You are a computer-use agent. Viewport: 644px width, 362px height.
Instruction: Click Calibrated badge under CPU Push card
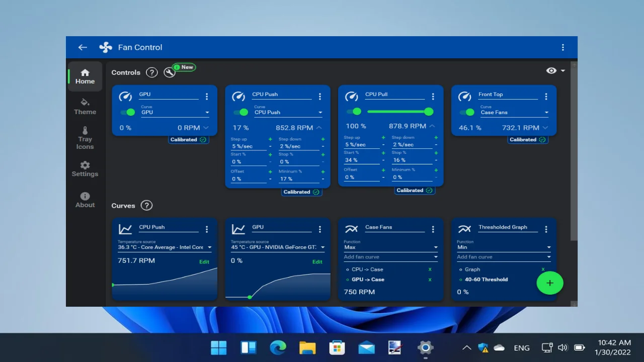(x=301, y=192)
